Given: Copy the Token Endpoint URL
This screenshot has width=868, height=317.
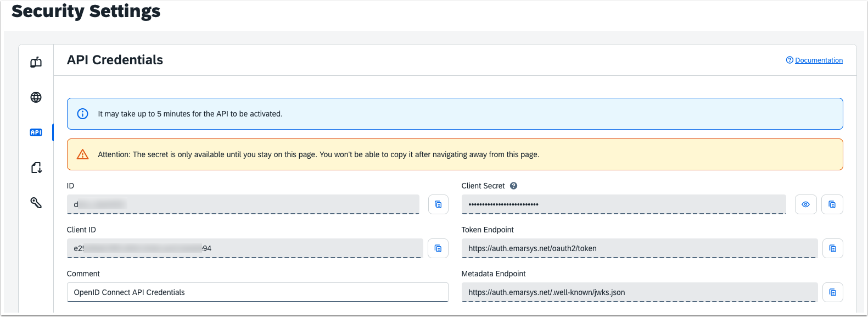Looking at the screenshot, I should point(833,248).
